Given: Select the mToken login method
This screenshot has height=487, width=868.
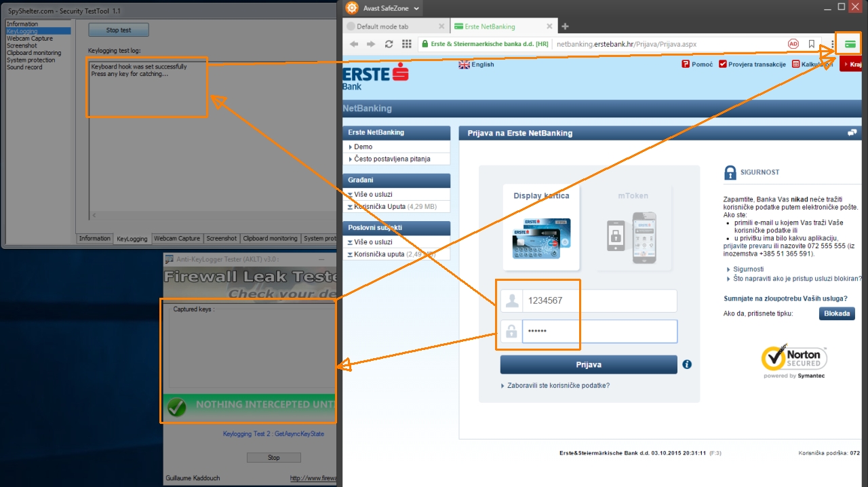Looking at the screenshot, I should (633, 228).
